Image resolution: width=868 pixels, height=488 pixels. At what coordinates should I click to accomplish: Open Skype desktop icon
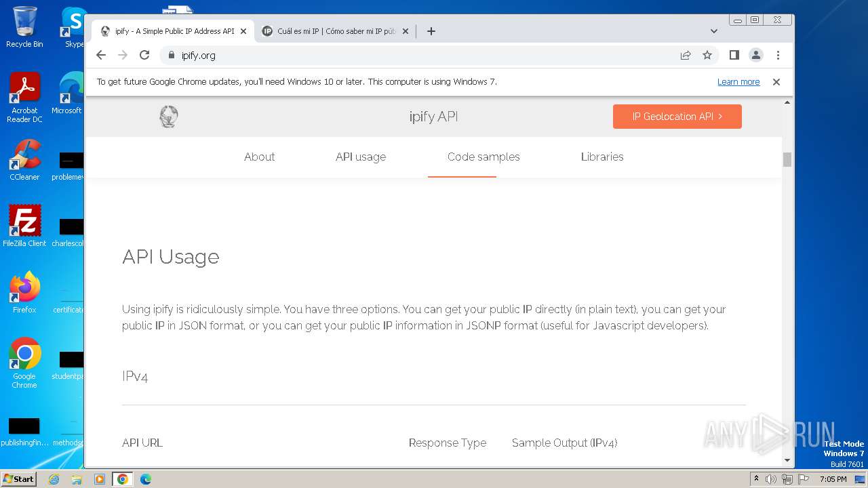coord(73,27)
